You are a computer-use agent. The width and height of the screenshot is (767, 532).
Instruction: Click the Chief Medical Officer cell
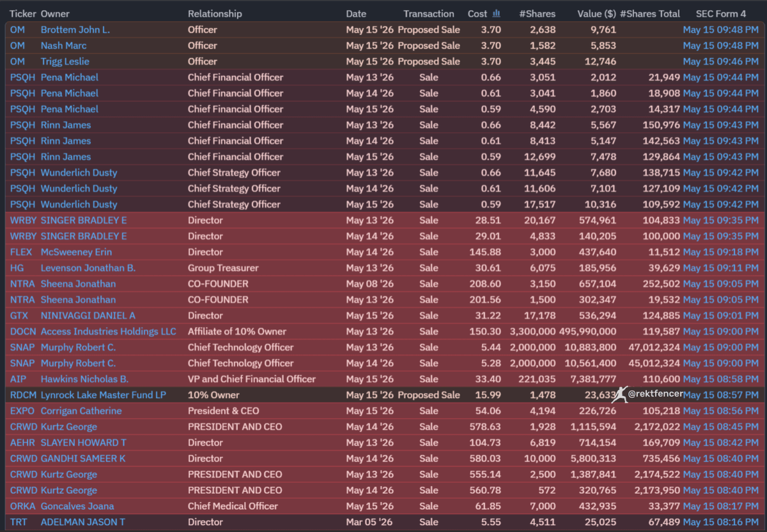(x=233, y=506)
